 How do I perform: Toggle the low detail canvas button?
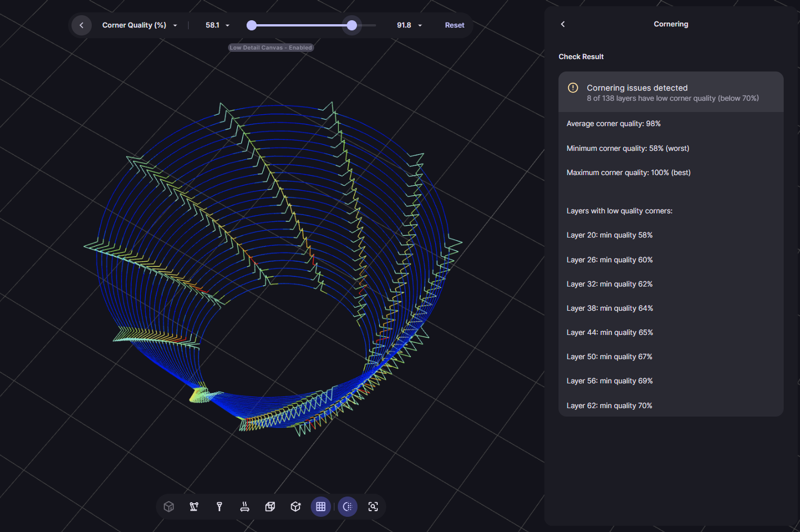[347, 507]
